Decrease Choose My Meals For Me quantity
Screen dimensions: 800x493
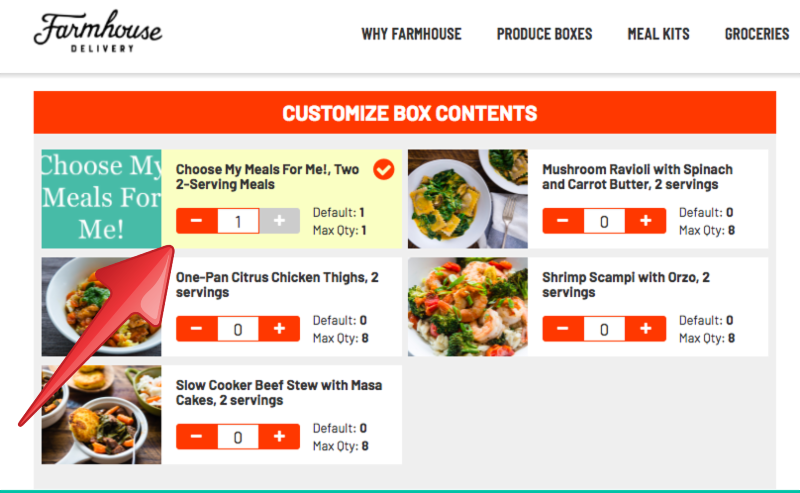click(196, 220)
